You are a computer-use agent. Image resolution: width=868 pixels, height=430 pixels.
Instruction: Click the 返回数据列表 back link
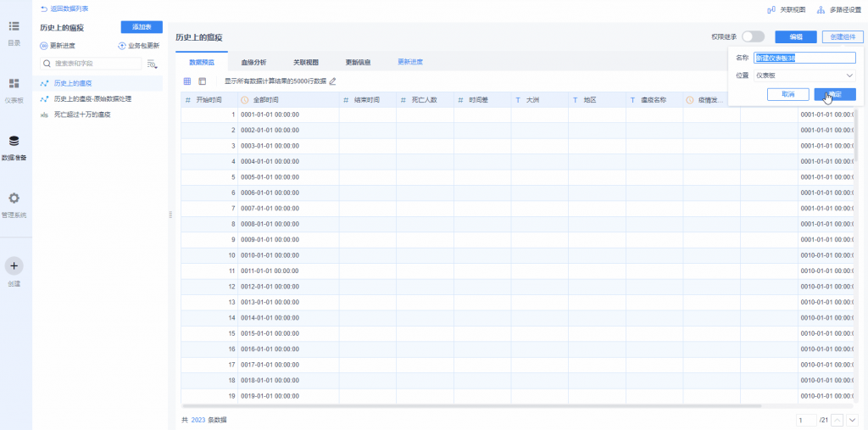(64, 8)
